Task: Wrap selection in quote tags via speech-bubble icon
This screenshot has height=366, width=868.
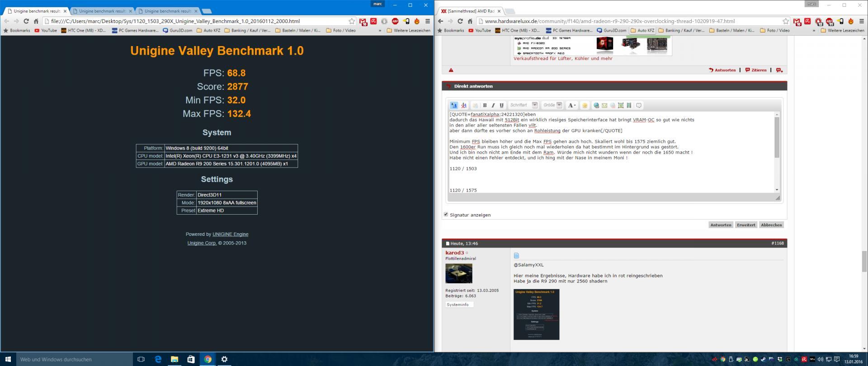Action: 639,105
